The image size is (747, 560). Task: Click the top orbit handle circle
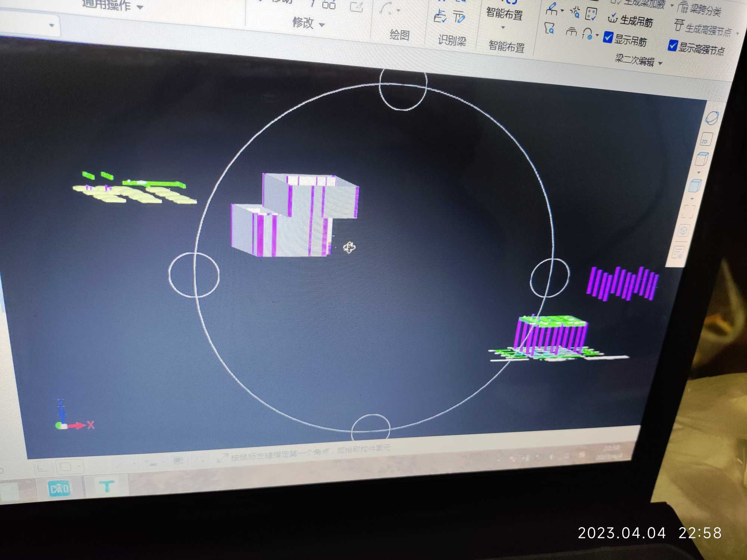(403, 89)
